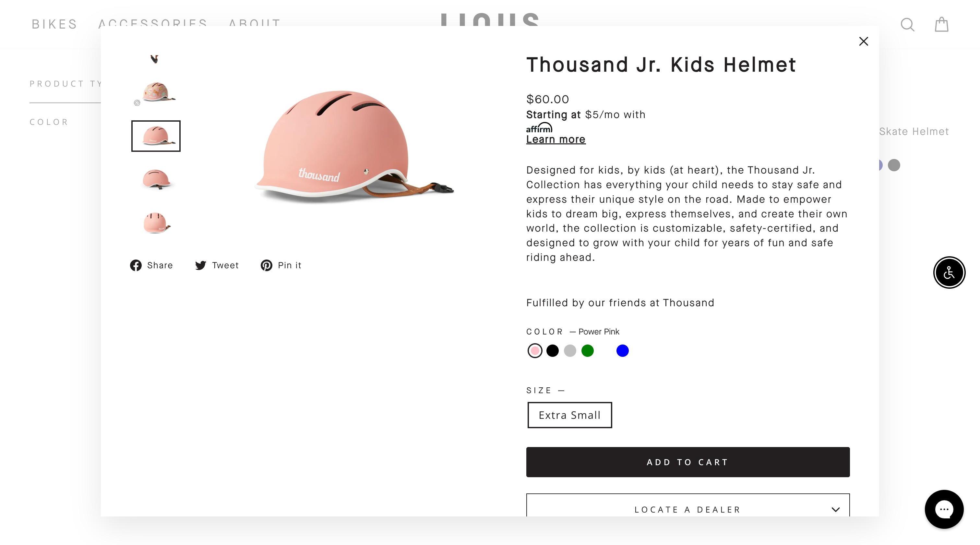The height and width of the screenshot is (545, 980).
Task: Tweet the helmet via Twitter icon
Action: tap(217, 265)
